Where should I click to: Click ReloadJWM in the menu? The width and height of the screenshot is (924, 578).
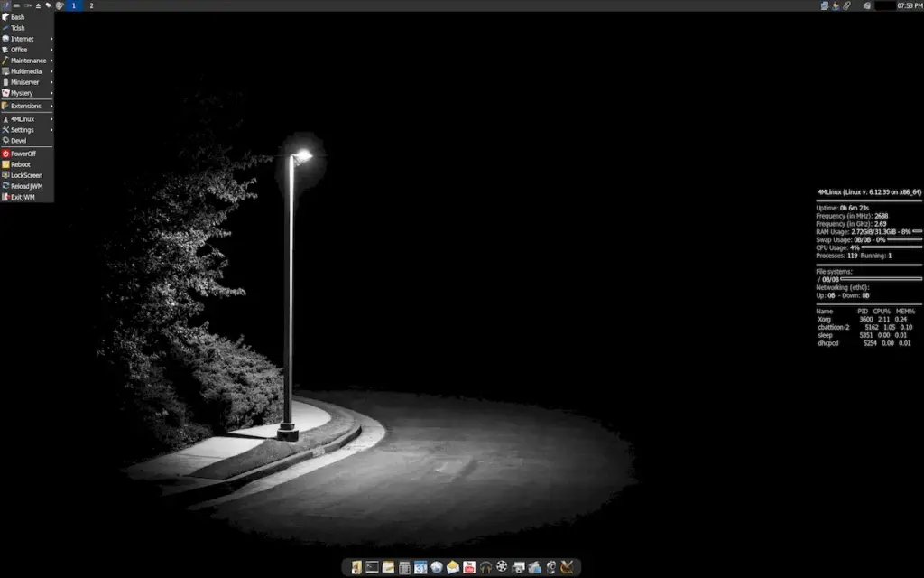27,186
